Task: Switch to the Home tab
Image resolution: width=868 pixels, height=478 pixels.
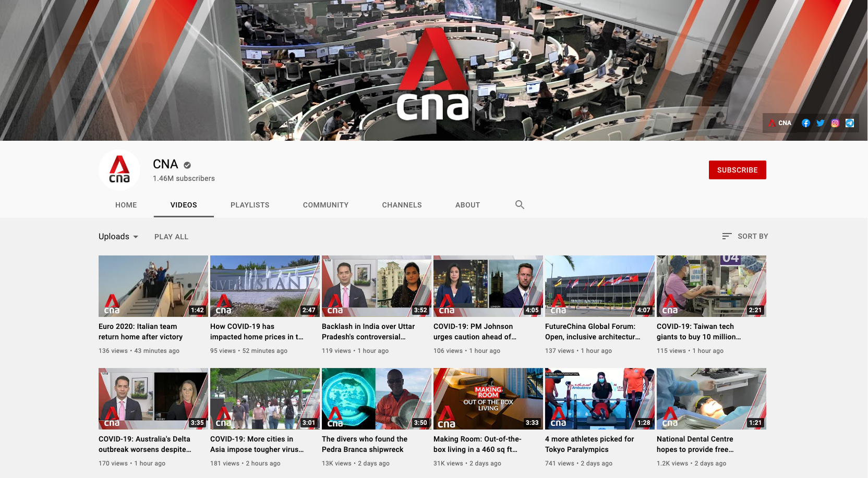Action: point(126,205)
